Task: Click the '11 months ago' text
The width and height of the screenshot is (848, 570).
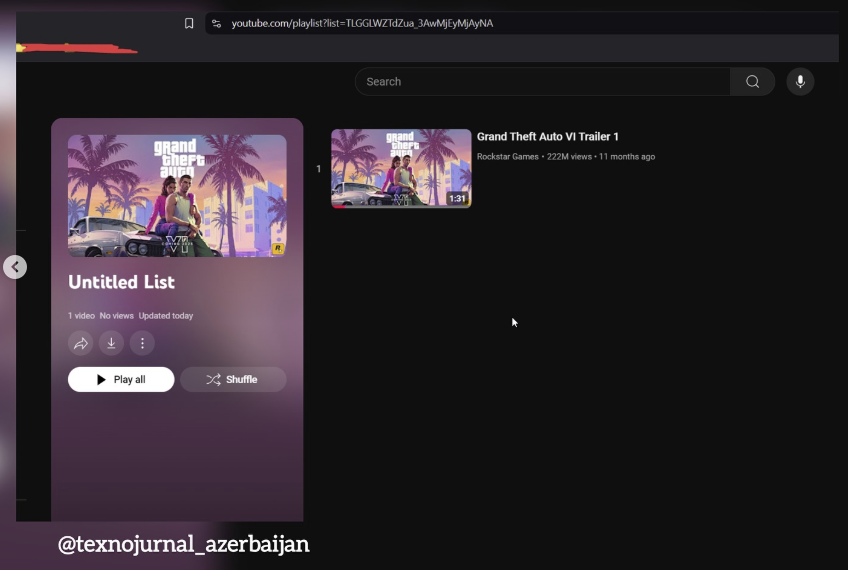Action: (x=627, y=157)
